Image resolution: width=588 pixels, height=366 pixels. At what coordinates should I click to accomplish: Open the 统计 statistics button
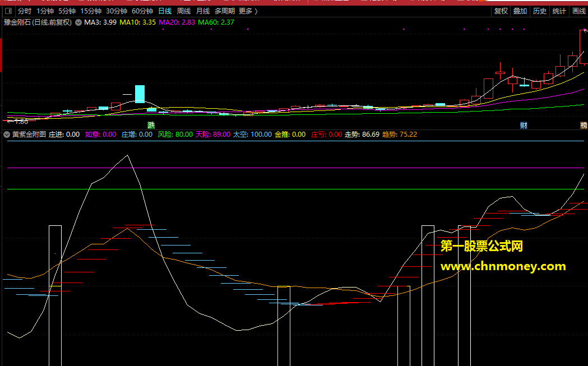(x=559, y=11)
